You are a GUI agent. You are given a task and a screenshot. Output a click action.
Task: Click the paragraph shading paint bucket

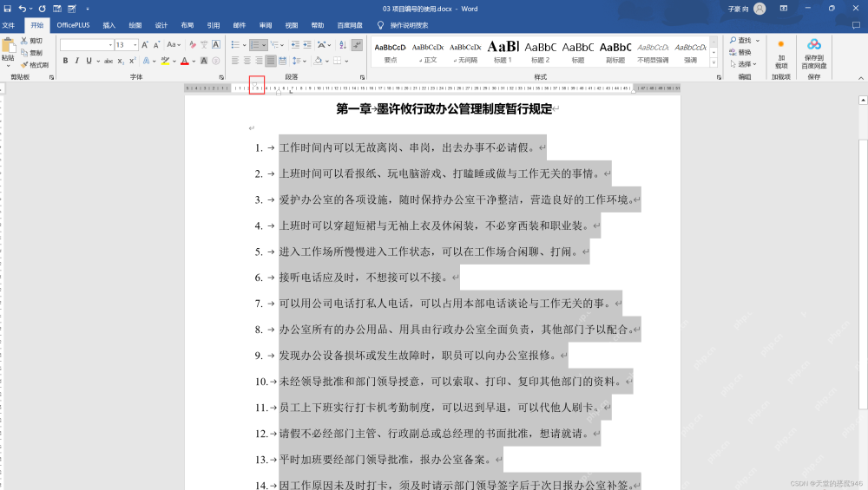pyautogui.click(x=318, y=61)
